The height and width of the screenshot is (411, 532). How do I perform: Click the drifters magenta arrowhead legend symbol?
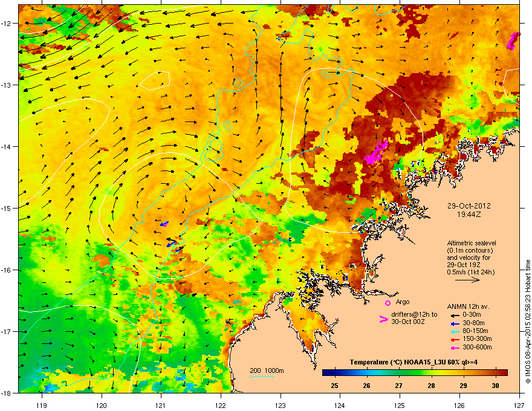point(383,319)
